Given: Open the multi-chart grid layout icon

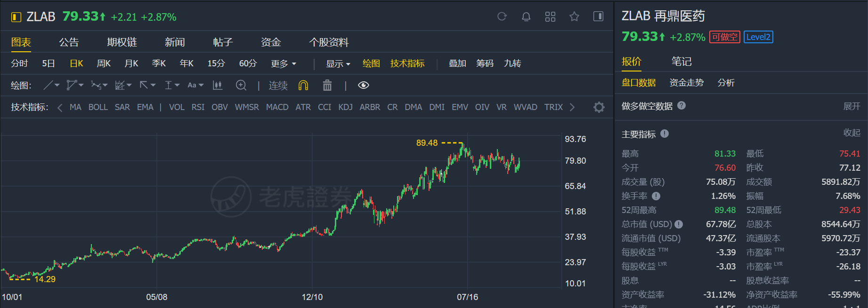Looking at the screenshot, I should coord(550,17).
